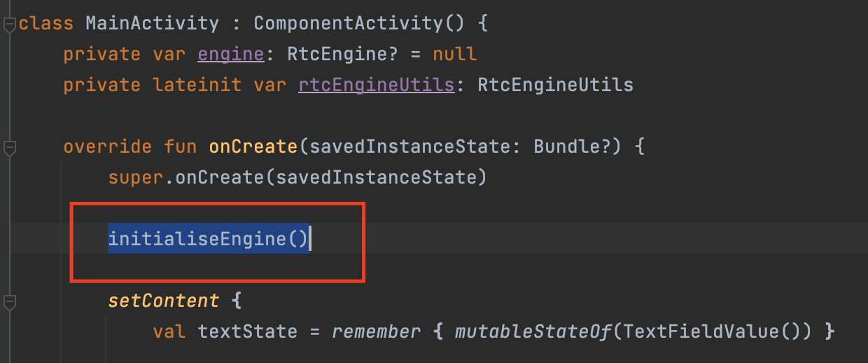Click the null value on the engine line
The image size is (868, 363).
[454, 54]
